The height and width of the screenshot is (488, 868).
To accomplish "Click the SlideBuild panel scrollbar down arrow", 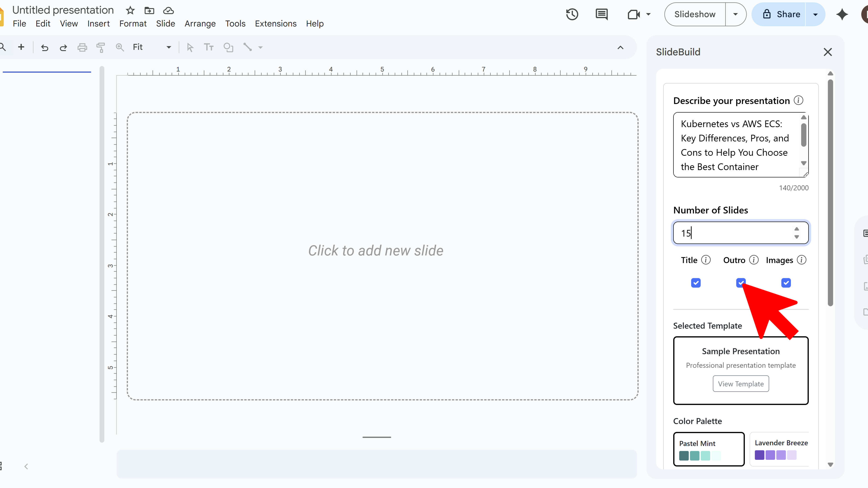I will click(x=830, y=464).
